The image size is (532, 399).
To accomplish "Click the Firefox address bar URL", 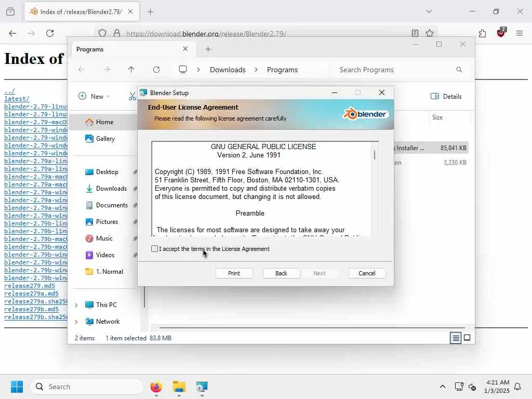I will pyautogui.click(x=206, y=34).
